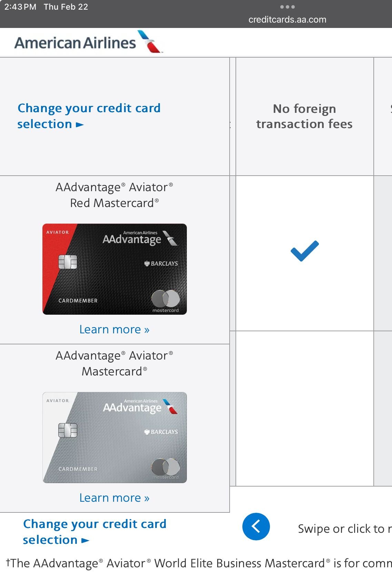Viewport: 392px width, 588px height.
Task: Open "Learn more" under the Aviator Red Mastercard
Action: [x=114, y=330]
